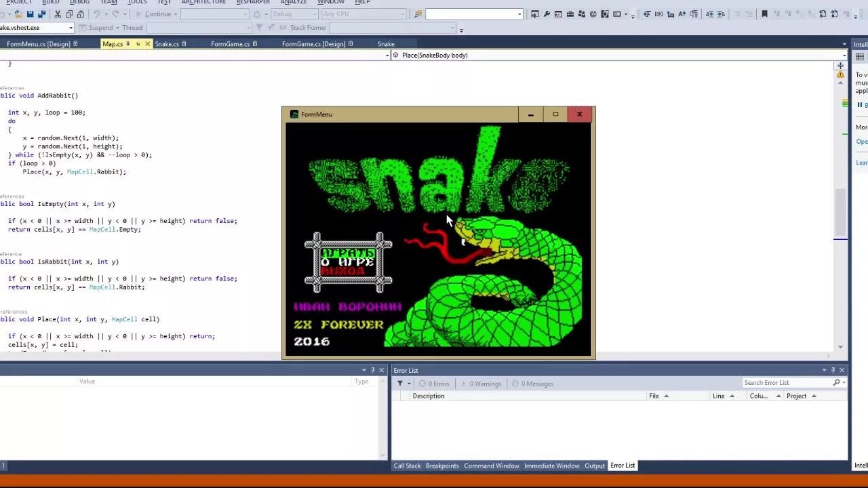The width and height of the screenshot is (868, 488).
Task: Click the increase indent icon
Action: point(721,14)
